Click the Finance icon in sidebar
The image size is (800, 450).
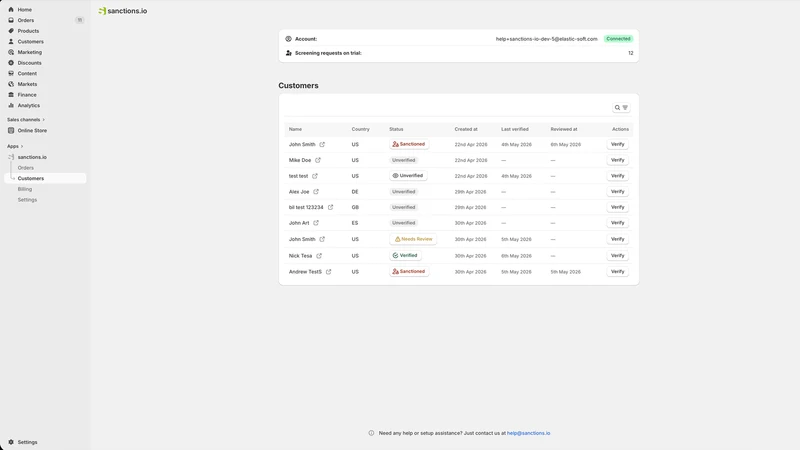[11, 95]
